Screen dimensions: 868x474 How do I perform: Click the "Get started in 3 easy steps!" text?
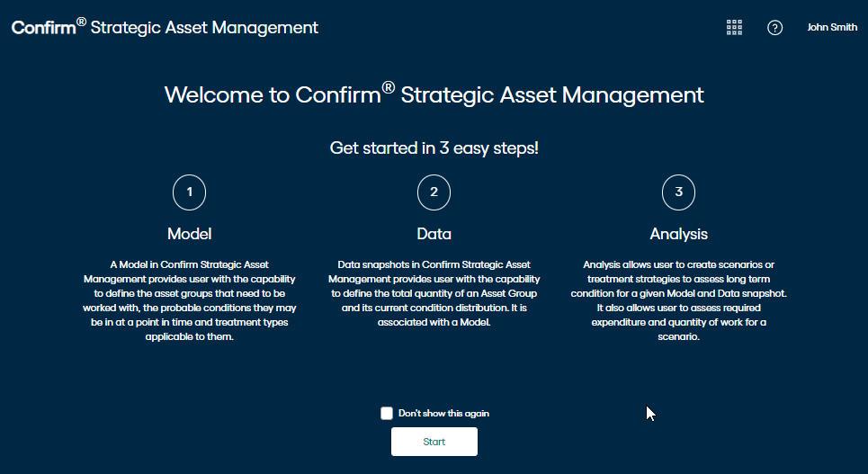(x=434, y=148)
